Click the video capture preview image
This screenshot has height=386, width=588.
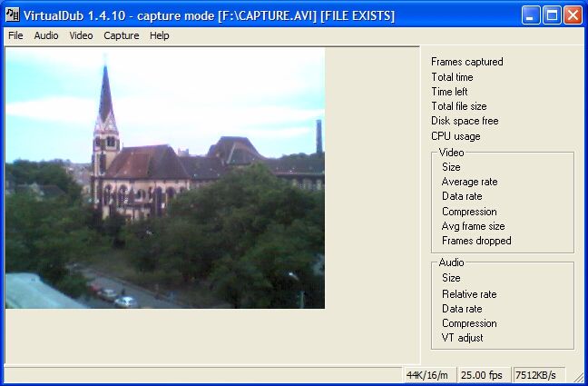click(x=165, y=178)
